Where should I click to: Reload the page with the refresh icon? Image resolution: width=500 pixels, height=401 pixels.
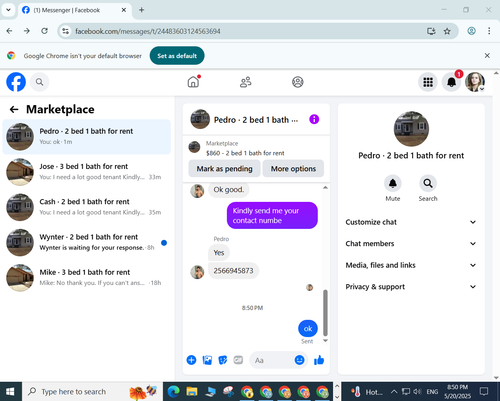coord(44,31)
